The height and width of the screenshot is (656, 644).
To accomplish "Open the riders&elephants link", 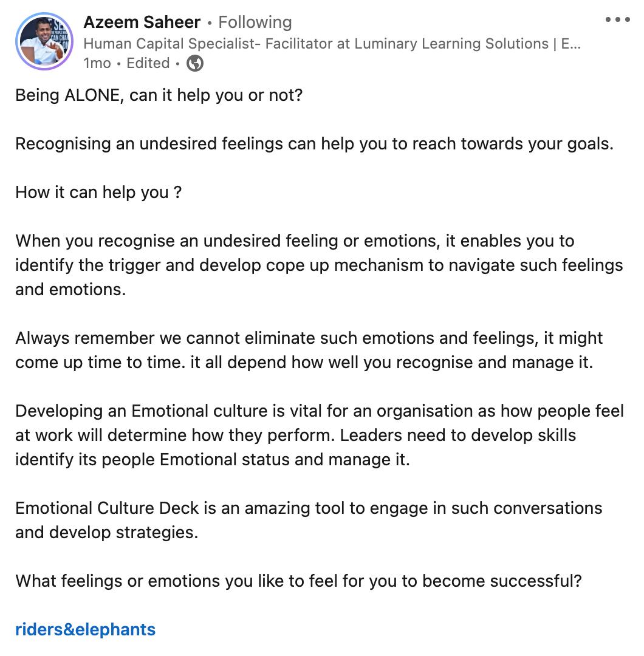I will click(x=85, y=629).
